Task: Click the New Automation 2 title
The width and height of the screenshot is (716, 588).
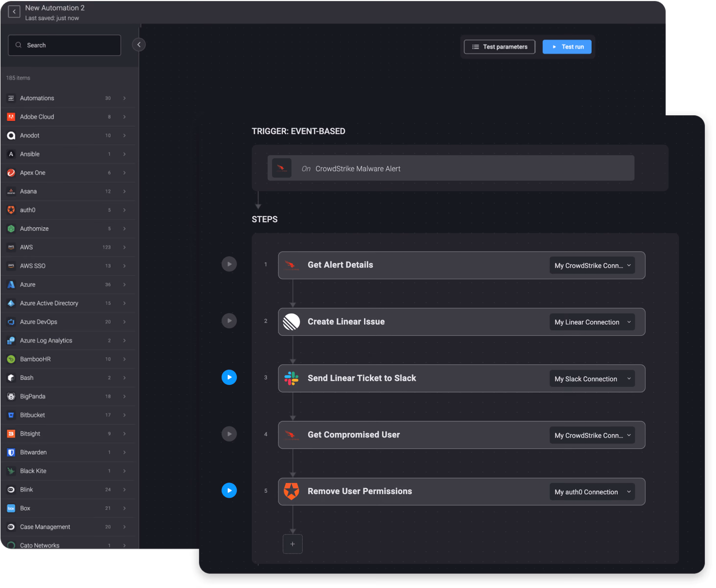Action: pyautogui.click(x=55, y=8)
